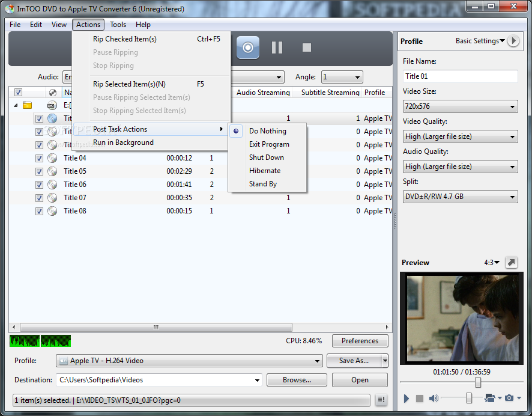This screenshot has width=532, height=416.
Task: Select Shut Down post task action
Action: point(267,158)
